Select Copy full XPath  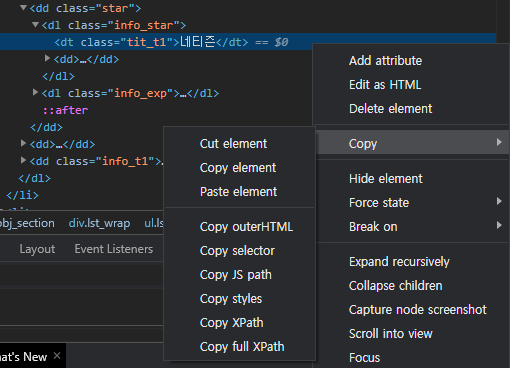click(242, 347)
